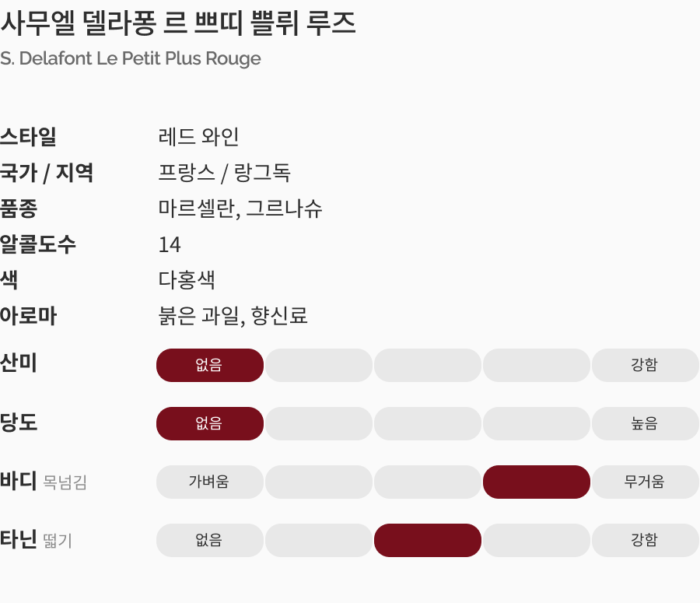This screenshot has height=603, width=700.
Task: Select '없음' on the 당도 scale
Action: point(210,423)
